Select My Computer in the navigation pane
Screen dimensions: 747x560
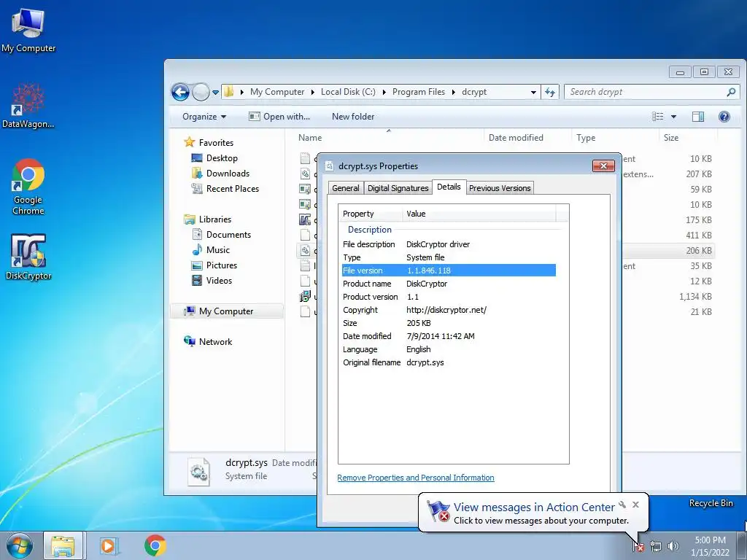pyautogui.click(x=226, y=311)
